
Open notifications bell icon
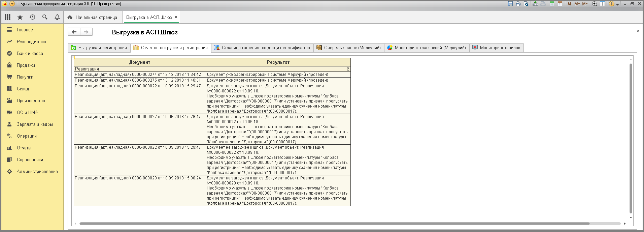[57, 17]
